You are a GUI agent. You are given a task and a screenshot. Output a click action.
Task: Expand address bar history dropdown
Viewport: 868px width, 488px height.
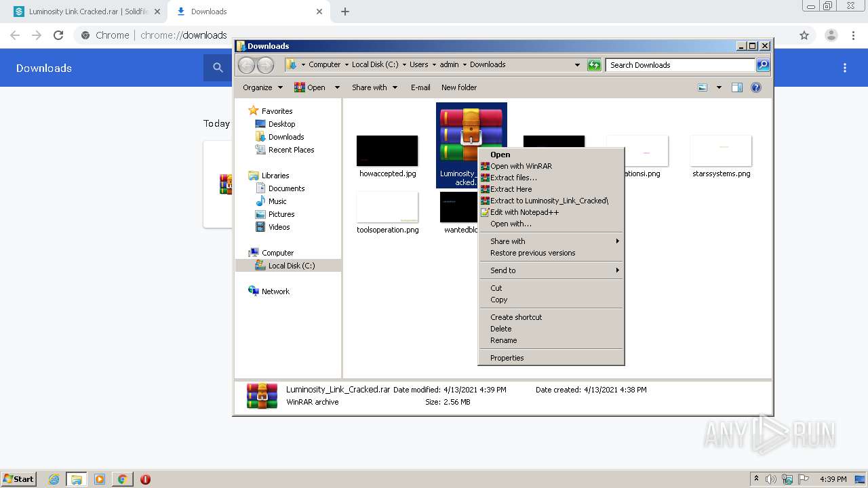(577, 65)
